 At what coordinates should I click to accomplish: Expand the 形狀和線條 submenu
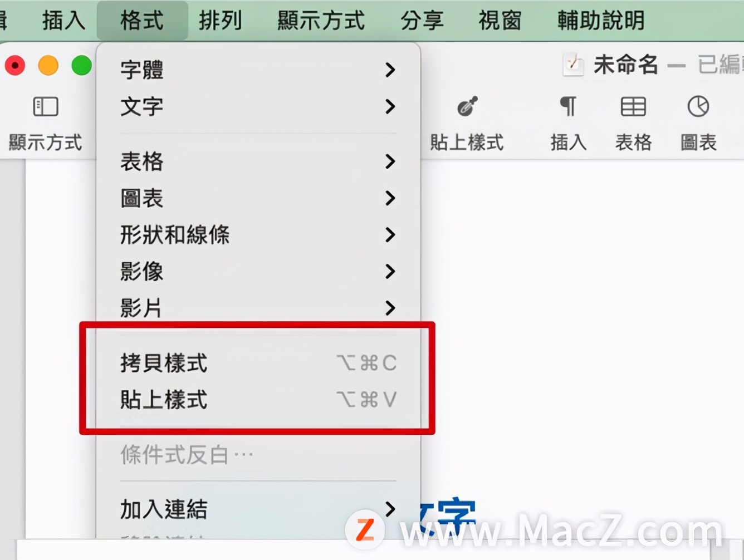pos(258,235)
